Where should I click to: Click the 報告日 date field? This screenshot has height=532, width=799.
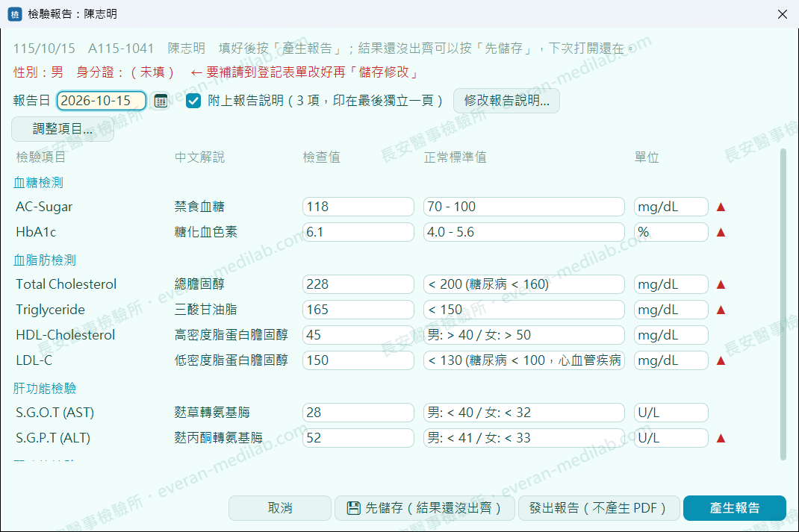(102, 101)
